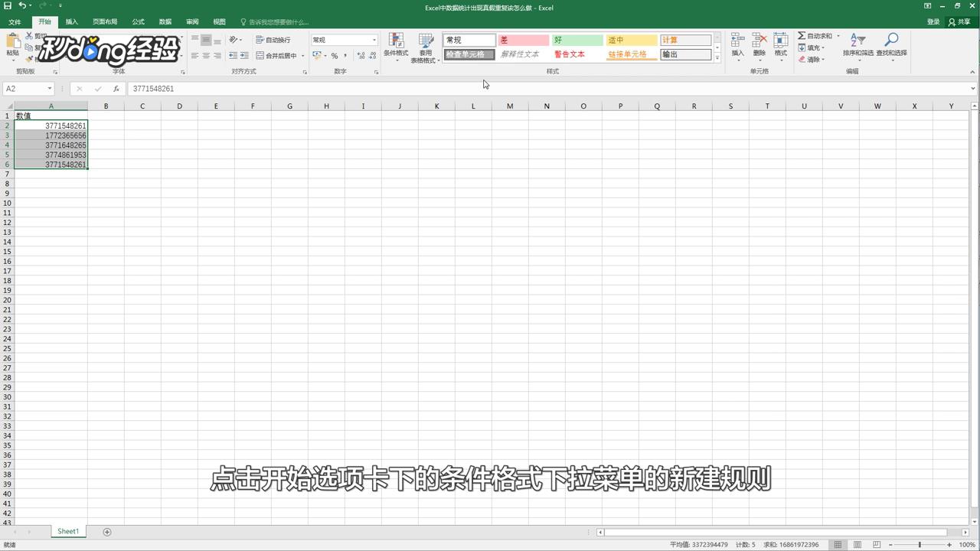Click the increase decimal icon
This screenshot has height=551, width=980.
[361, 56]
